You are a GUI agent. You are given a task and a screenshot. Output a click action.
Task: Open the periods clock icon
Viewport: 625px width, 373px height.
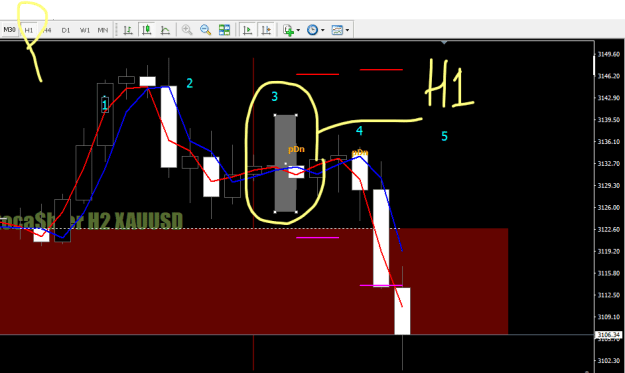pos(312,30)
